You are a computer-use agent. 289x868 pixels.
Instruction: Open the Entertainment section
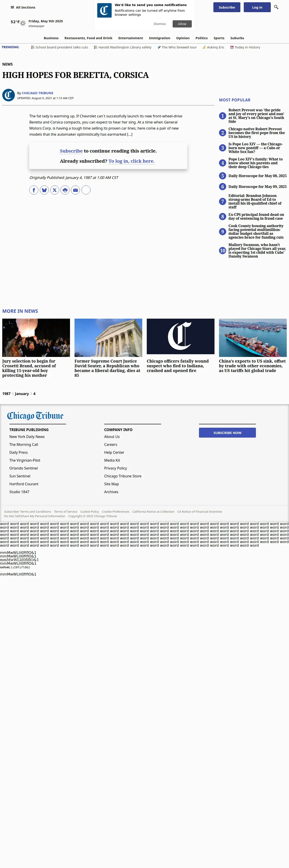pyautogui.click(x=131, y=38)
